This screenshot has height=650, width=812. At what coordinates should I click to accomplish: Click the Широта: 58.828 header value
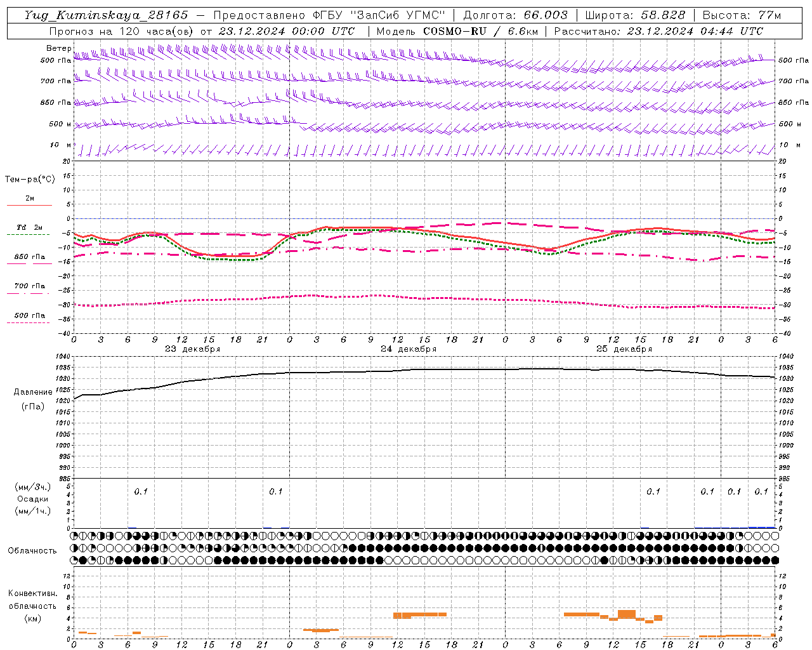[x=635, y=15]
